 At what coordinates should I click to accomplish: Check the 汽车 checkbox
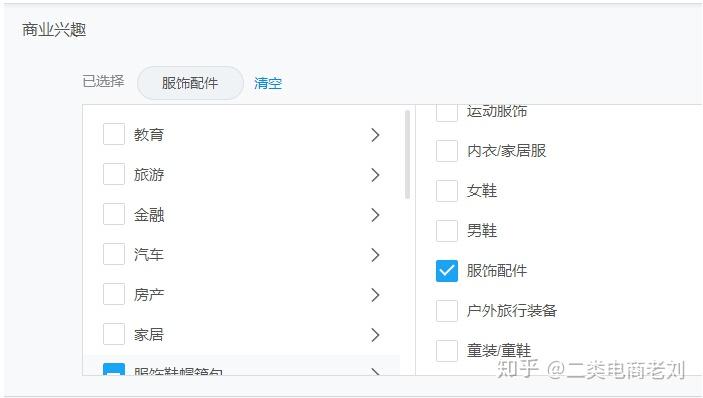click(114, 255)
